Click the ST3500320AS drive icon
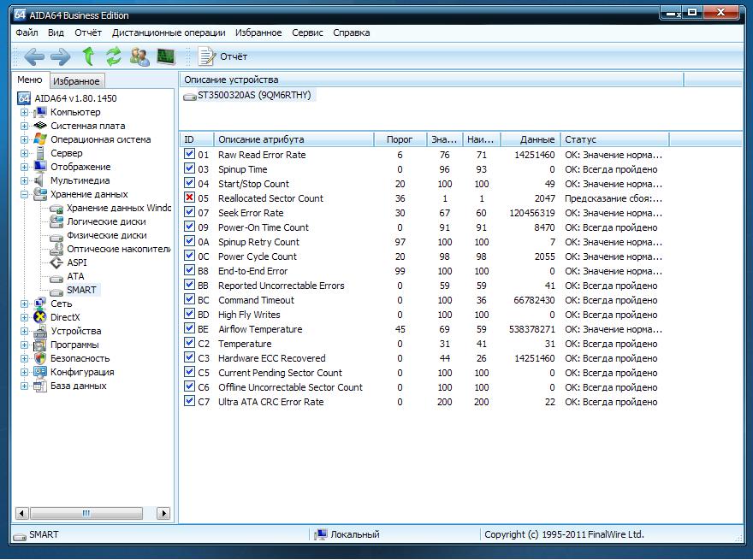The height and width of the screenshot is (560, 753). (x=190, y=97)
